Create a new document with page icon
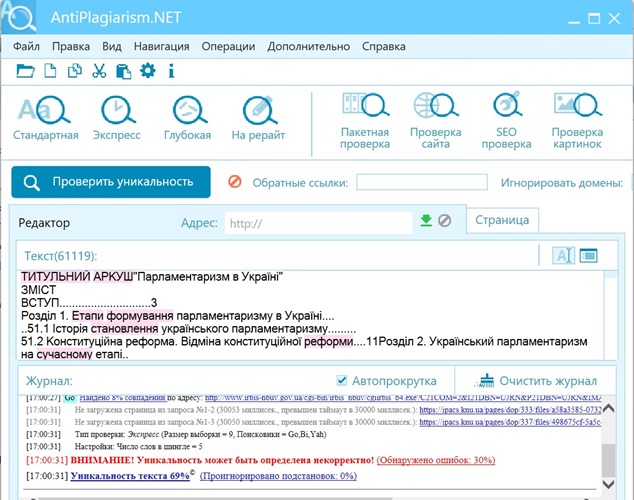This screenshot has width=634, height=500. point(50,71)
